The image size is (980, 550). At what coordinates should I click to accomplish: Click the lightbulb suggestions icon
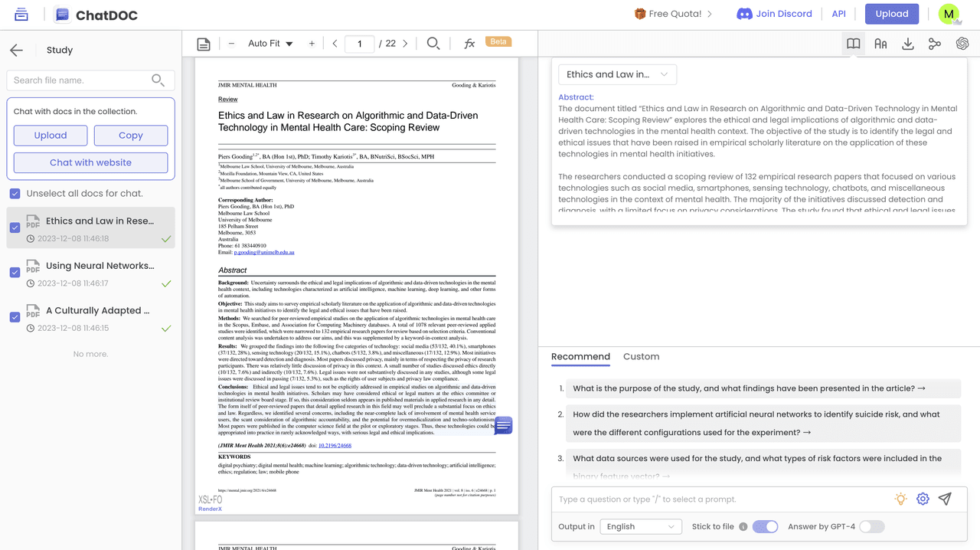click(900, 499)
